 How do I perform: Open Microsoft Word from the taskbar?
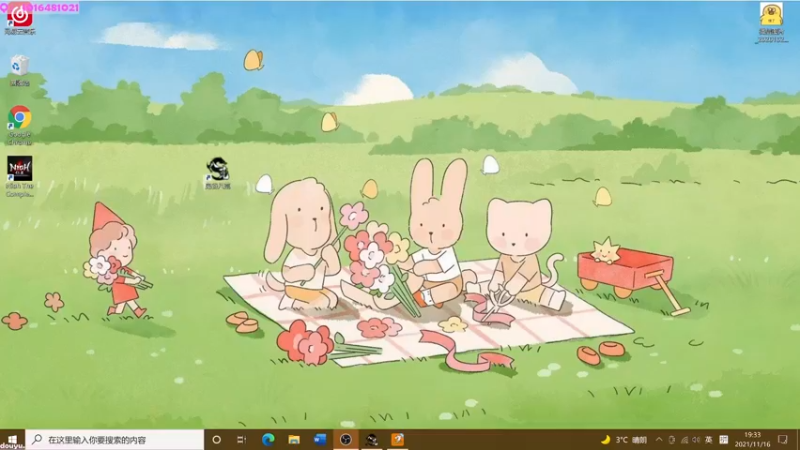click(x=320, y=439)
